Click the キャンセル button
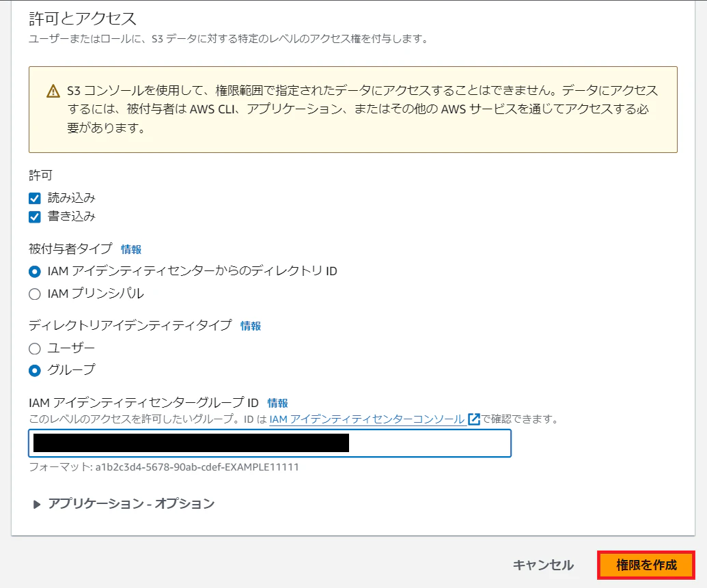Screen dimensions: 707x588 [543, 565]
